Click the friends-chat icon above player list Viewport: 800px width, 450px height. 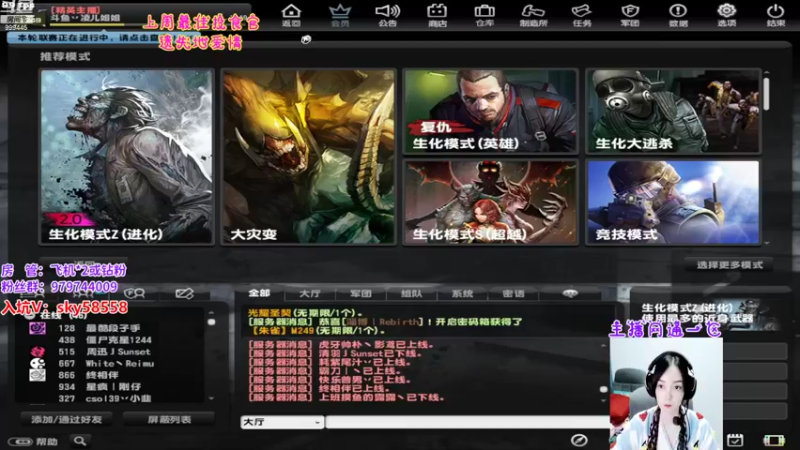(x=135, y=293)
